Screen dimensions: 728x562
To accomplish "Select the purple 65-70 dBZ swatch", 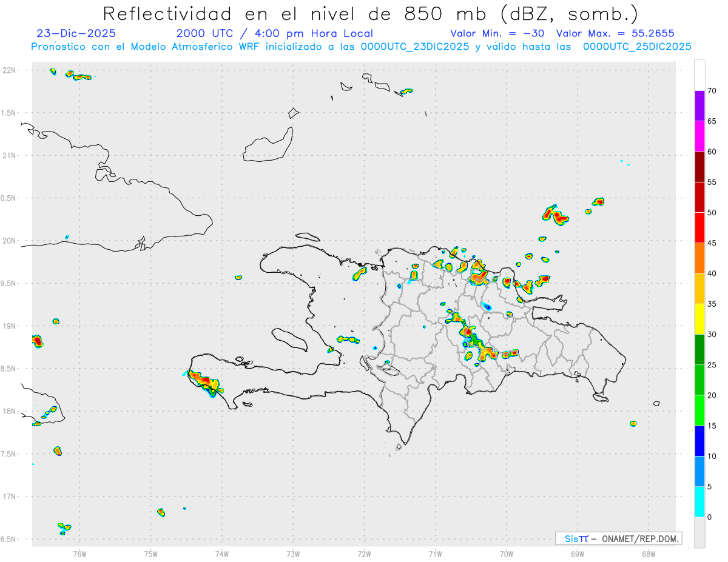I will [x=699, y=106].
